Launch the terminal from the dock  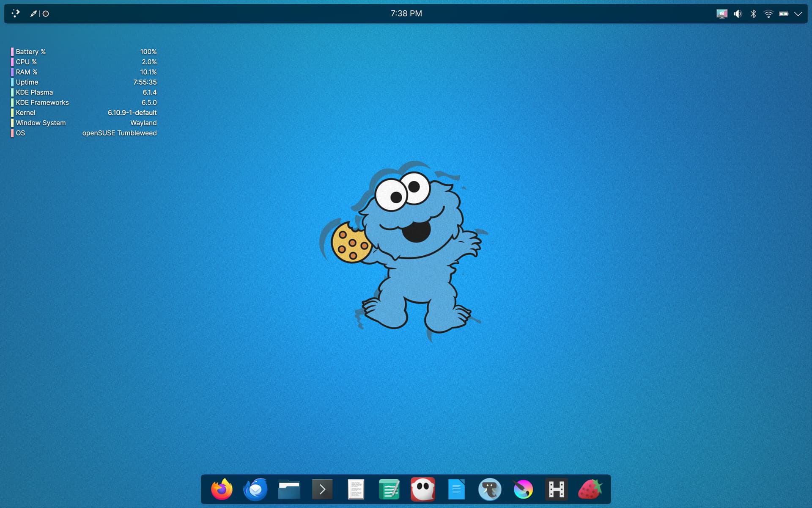click(322, 490)
